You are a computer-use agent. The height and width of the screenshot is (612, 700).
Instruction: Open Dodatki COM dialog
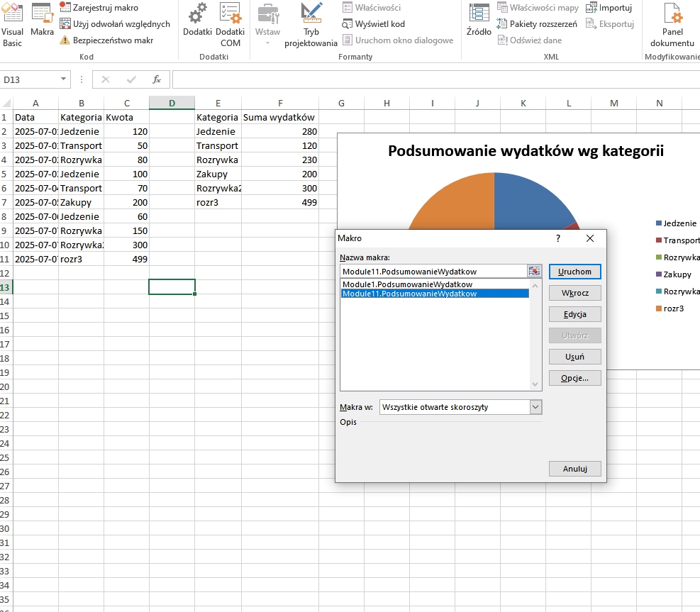point(230,24)
